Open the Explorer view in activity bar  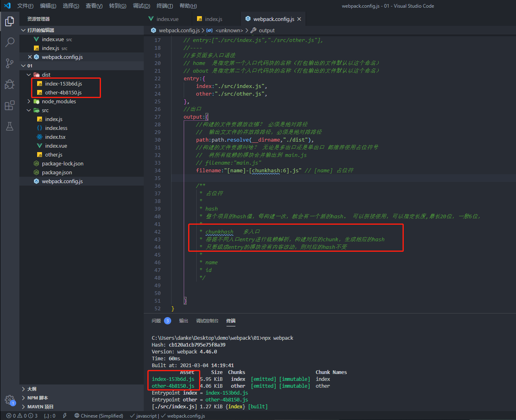point(10,21)
